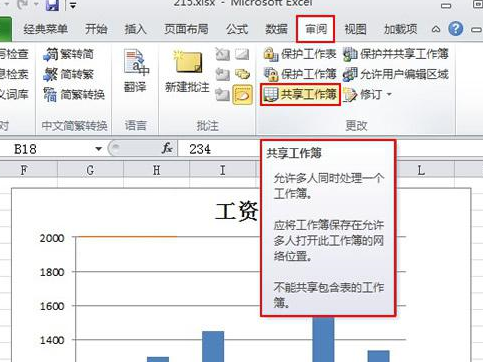Click the 1800 axis label on chart
The height and width of the screenshot is (362, 483).
point(52,272)
